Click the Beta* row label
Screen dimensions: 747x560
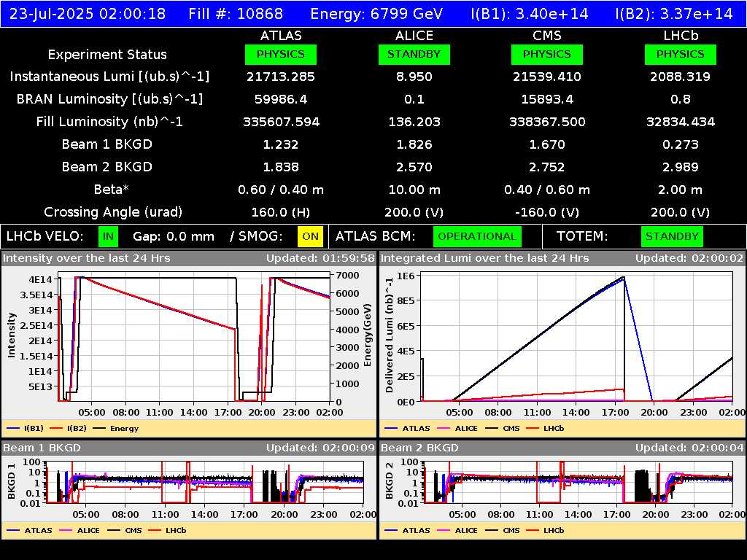pyautogui.click(x=112, y=189)
